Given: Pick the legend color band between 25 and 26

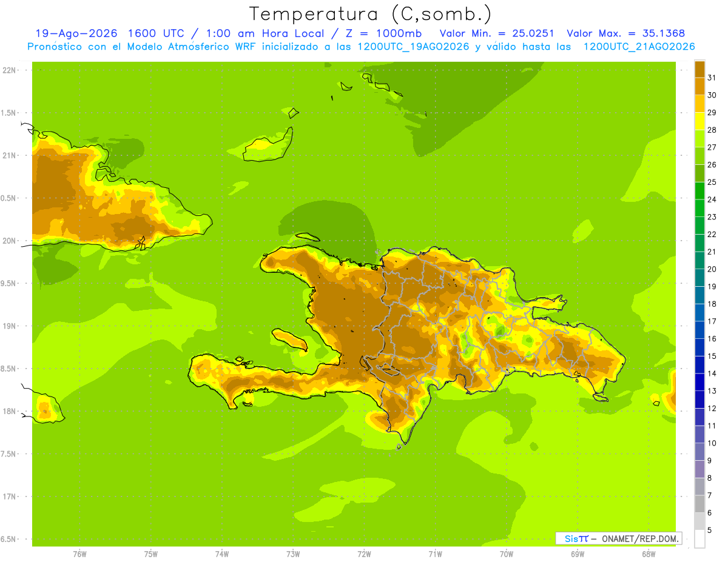Looking at the screenshot, I should pyautogui.click(x=700, y=173).
